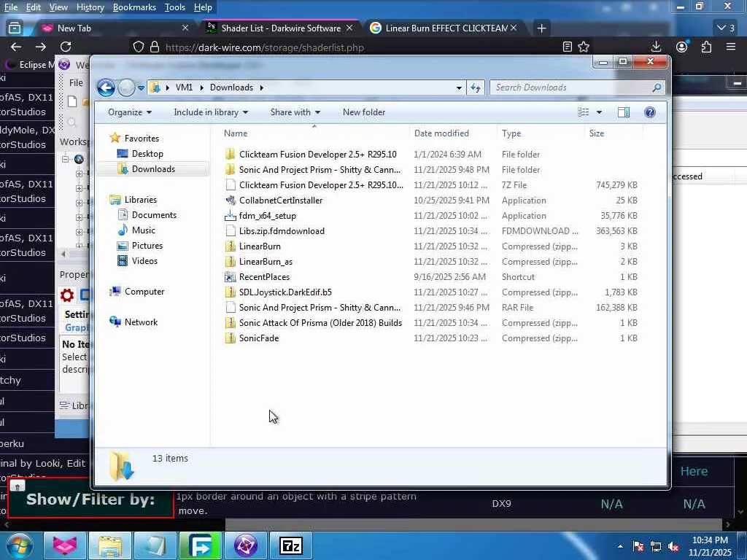Screen dimensions: 747x560
Task: Refresh the Downloads folder view
Action: pyautogui.click(x=476, y=87)
